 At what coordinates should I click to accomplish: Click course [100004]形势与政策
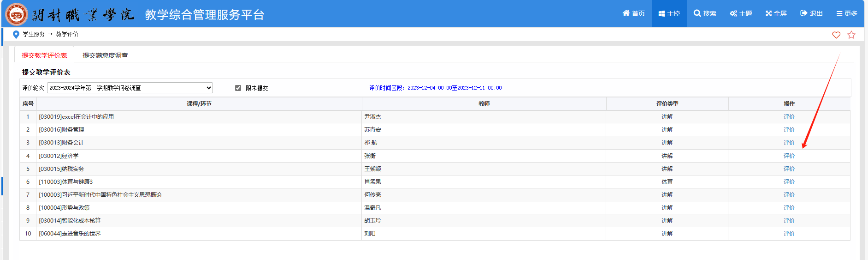[x=64, y=208]
